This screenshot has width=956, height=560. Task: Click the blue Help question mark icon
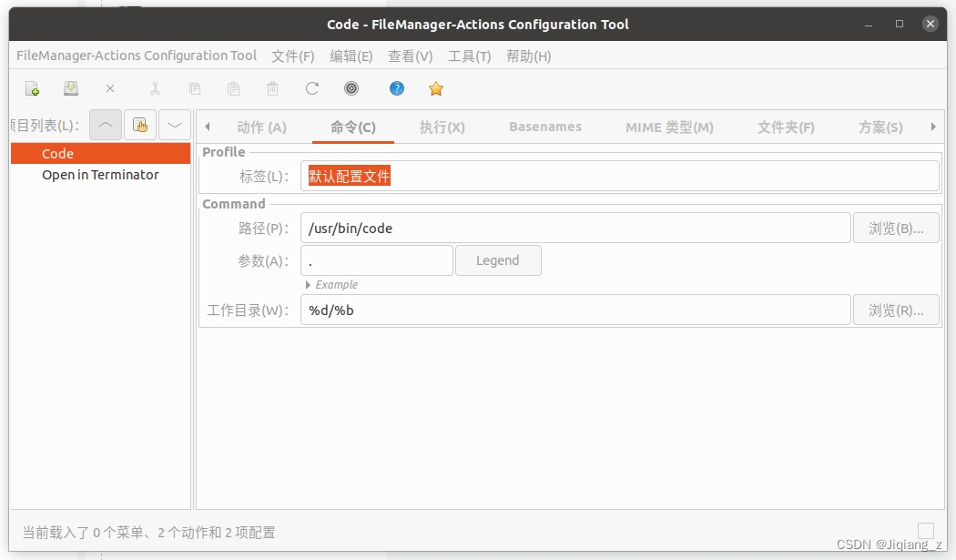click(398, 88)
